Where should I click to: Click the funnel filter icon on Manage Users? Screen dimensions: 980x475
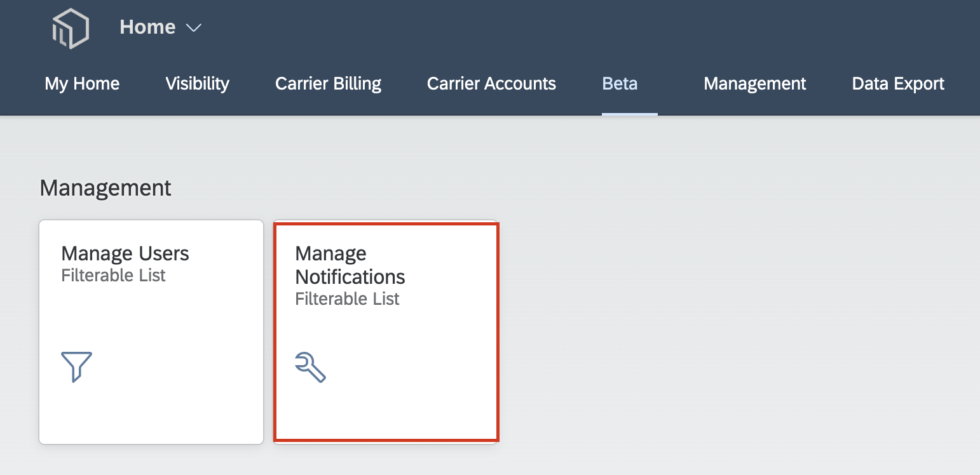77,366
